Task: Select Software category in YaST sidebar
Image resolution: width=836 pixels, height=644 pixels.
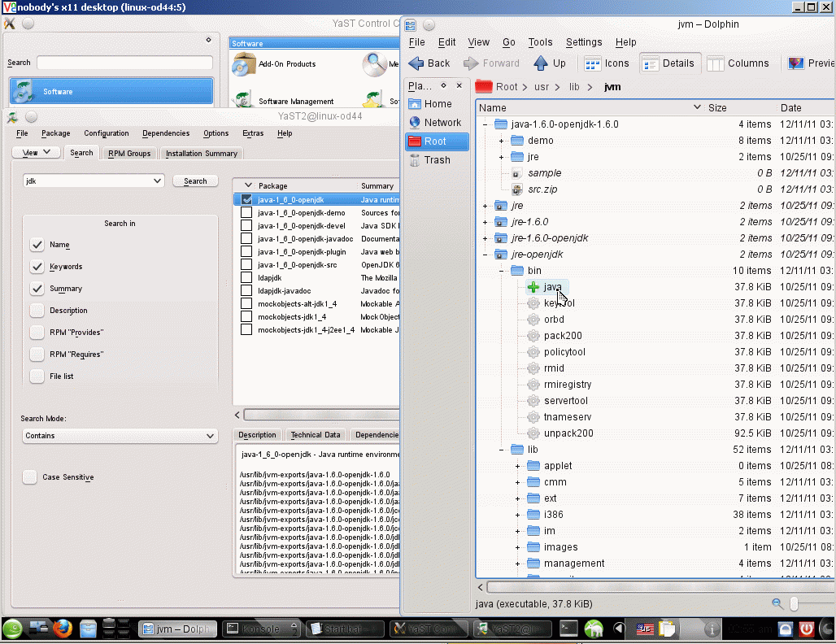Action: (x=111, y=91)
